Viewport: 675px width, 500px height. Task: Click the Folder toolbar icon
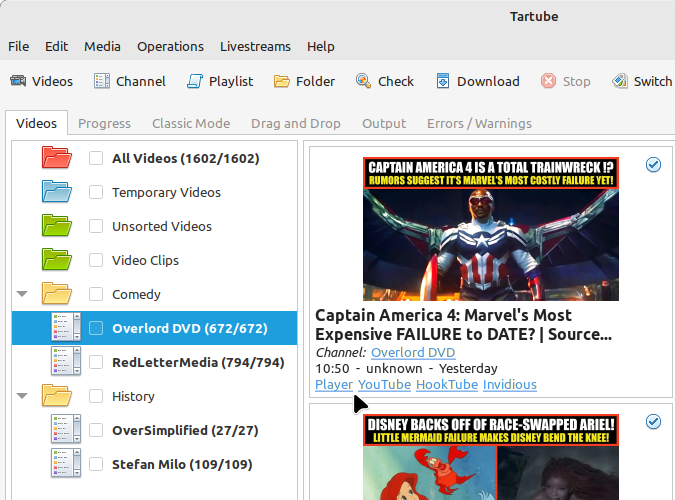pyautogui.click(x=282, y=81)
